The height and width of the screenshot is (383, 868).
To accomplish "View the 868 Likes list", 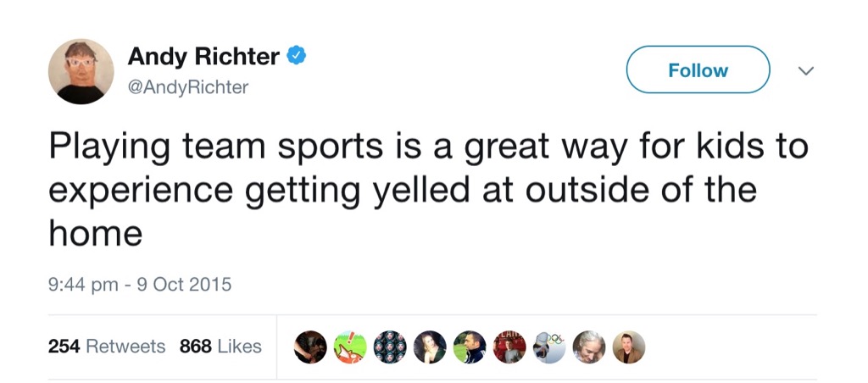I will (x=220, y=347).
